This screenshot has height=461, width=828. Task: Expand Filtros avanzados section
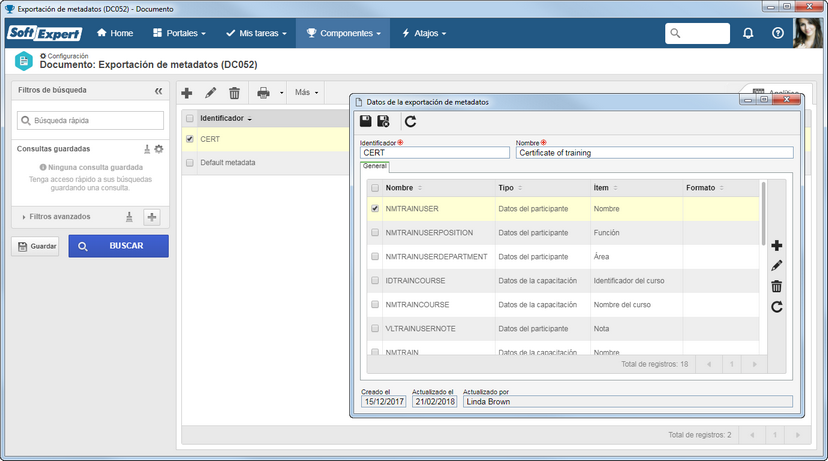pos(57,217)
